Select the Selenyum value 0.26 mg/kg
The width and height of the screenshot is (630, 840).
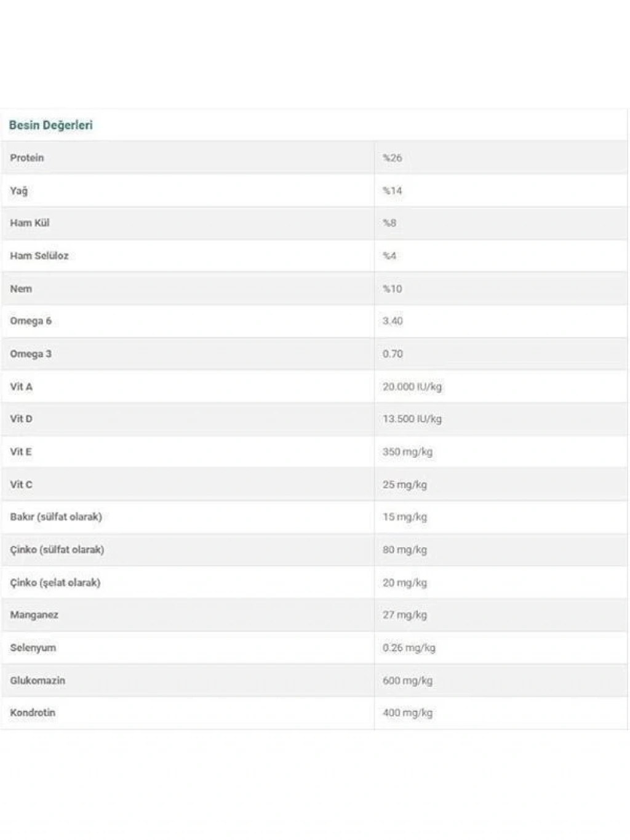pos(409,647)
